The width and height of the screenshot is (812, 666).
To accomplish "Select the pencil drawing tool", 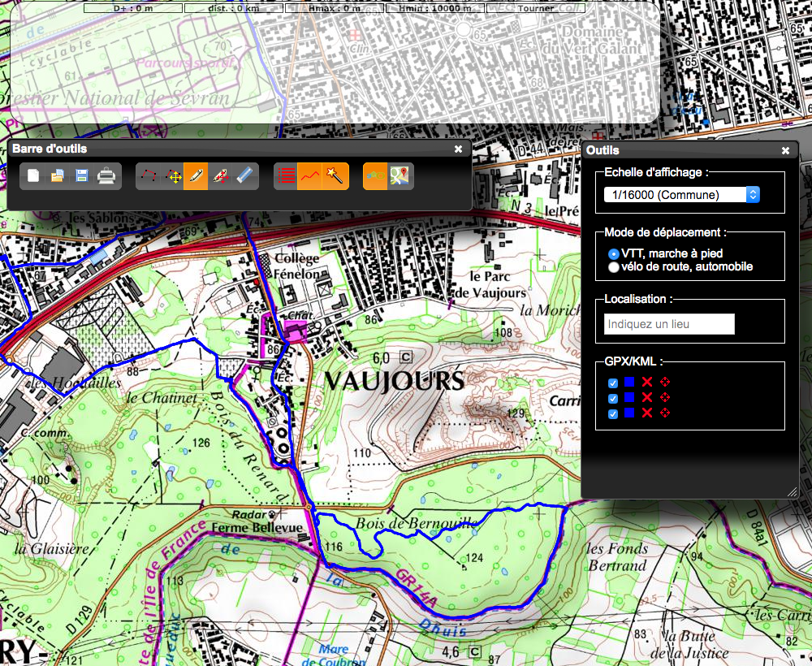I will 196,175.
